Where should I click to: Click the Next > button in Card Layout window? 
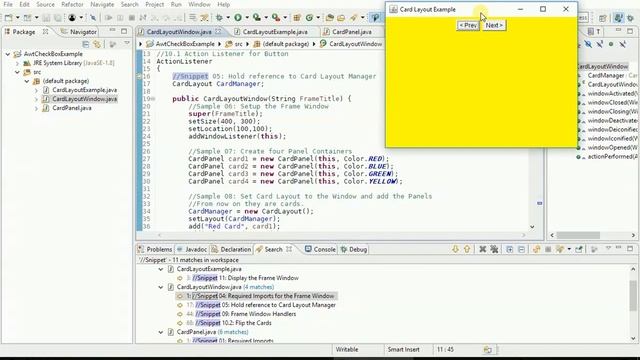[494, 25]
